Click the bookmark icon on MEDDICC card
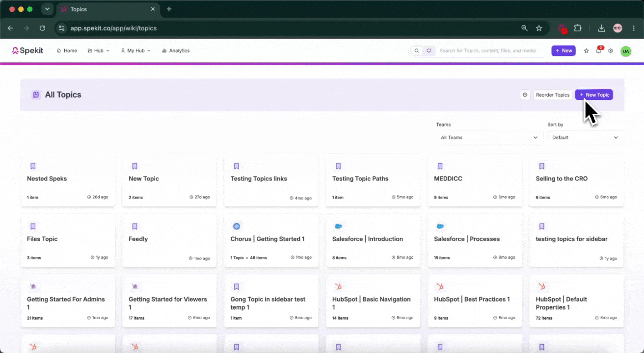This screenshot has height=353, width=644. coord(440,166)
